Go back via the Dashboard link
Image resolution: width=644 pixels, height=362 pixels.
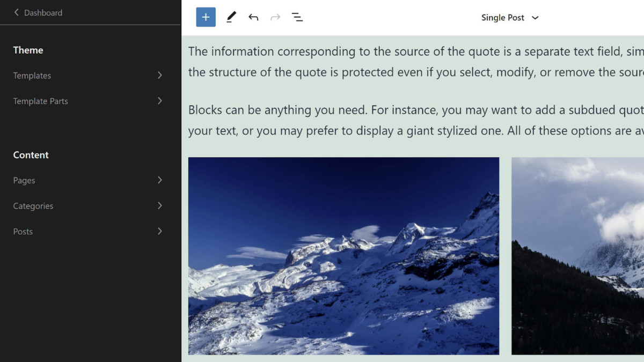43,12
